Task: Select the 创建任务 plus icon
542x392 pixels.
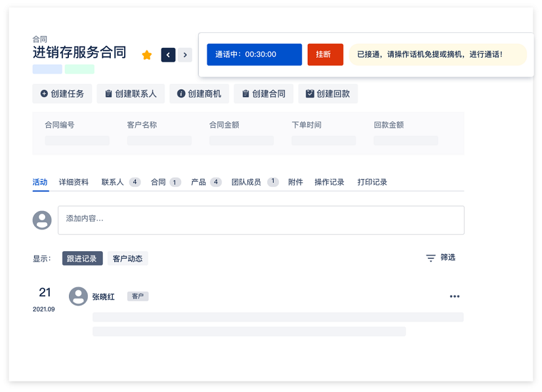Action: 43,93
